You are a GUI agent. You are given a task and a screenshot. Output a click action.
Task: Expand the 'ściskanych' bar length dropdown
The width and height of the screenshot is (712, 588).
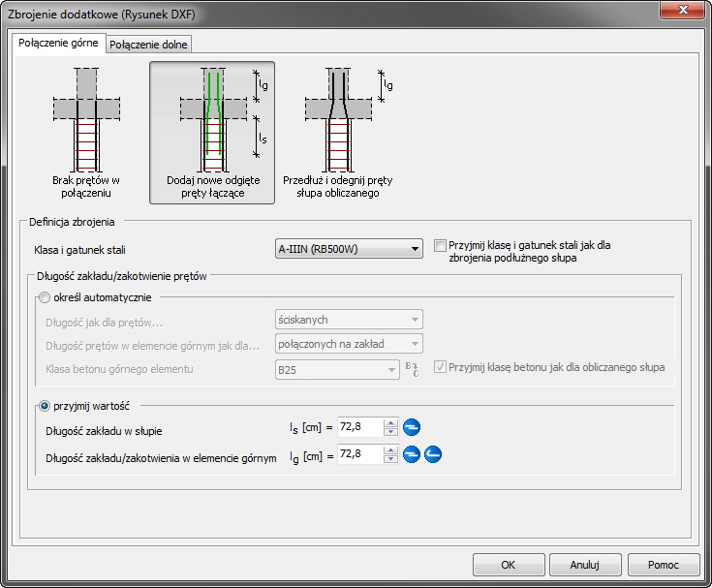click(x=349, y=320)
